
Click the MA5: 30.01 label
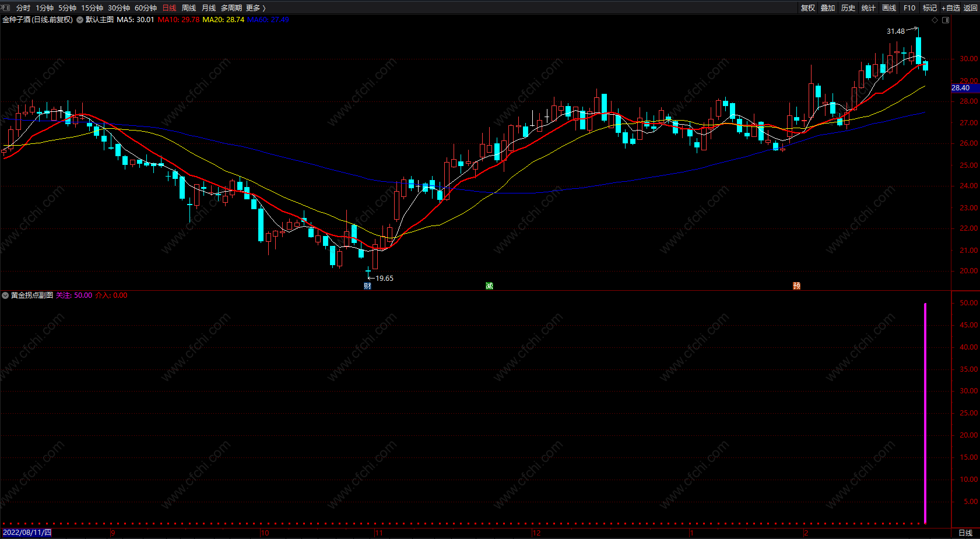click(135, 20)
